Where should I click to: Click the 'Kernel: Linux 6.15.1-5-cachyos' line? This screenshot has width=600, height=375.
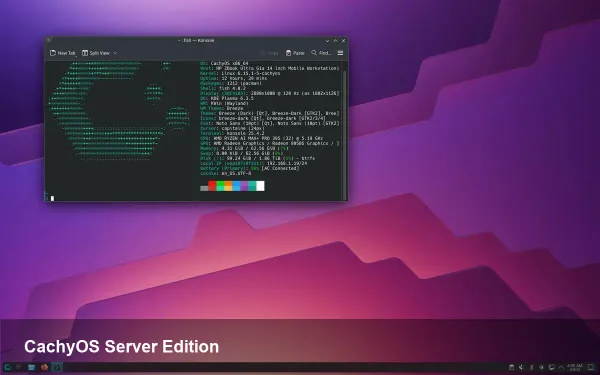click(240, 73)
